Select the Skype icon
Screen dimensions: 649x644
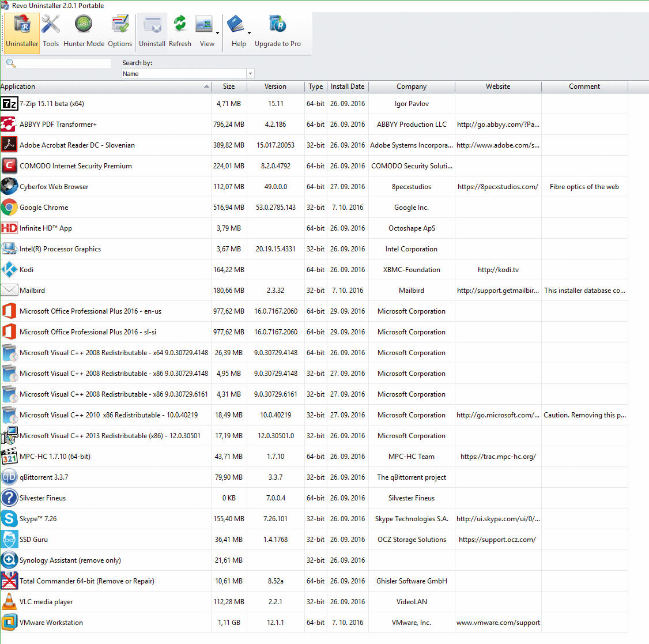pos(9,518)
